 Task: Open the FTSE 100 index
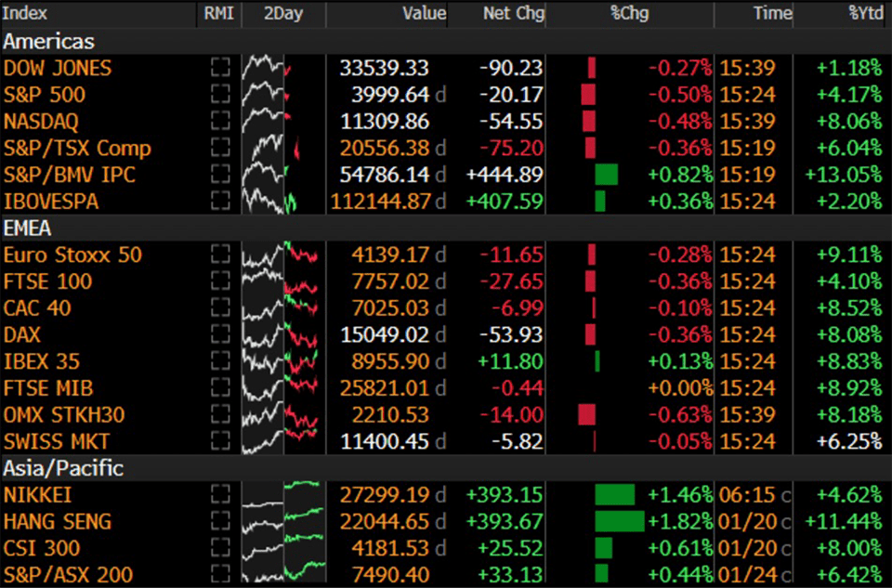click(x=47, y=281)
